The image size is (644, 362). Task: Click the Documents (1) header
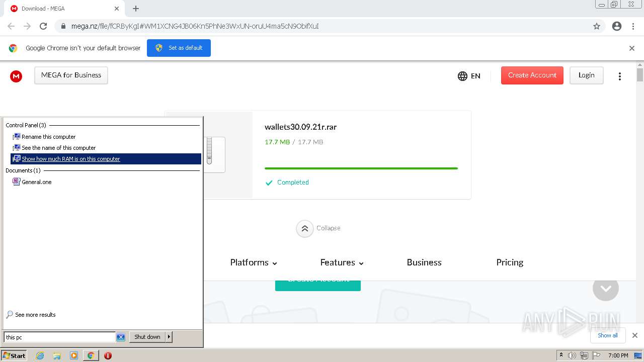click(23, 170)
